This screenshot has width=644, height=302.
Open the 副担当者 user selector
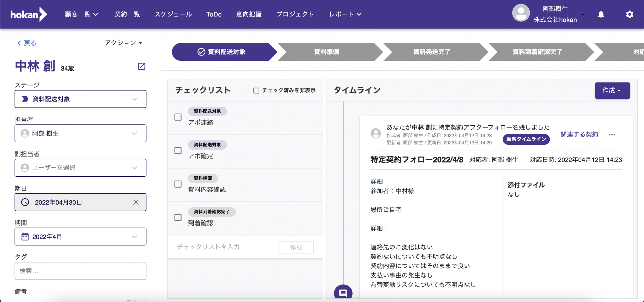pyautogui.click(x=80, y=167)
